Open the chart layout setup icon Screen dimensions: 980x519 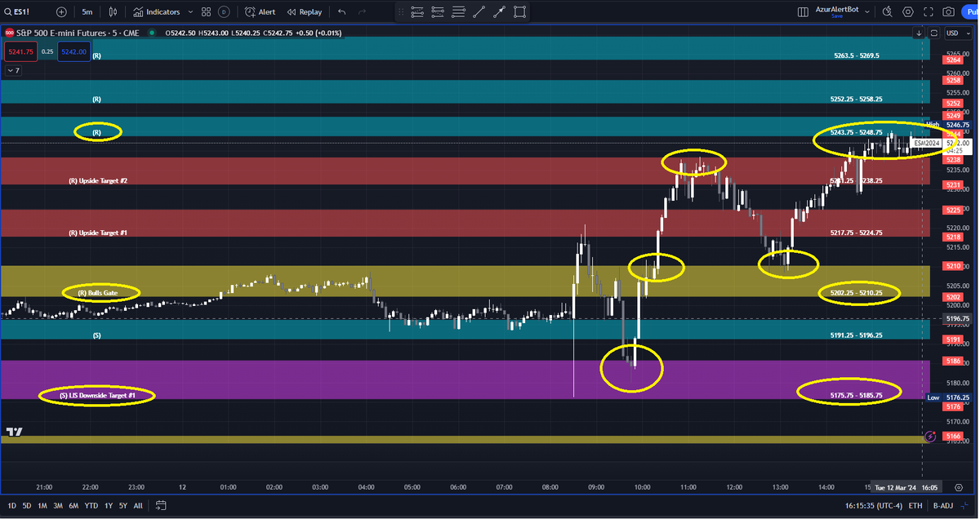tap(801, 12)
